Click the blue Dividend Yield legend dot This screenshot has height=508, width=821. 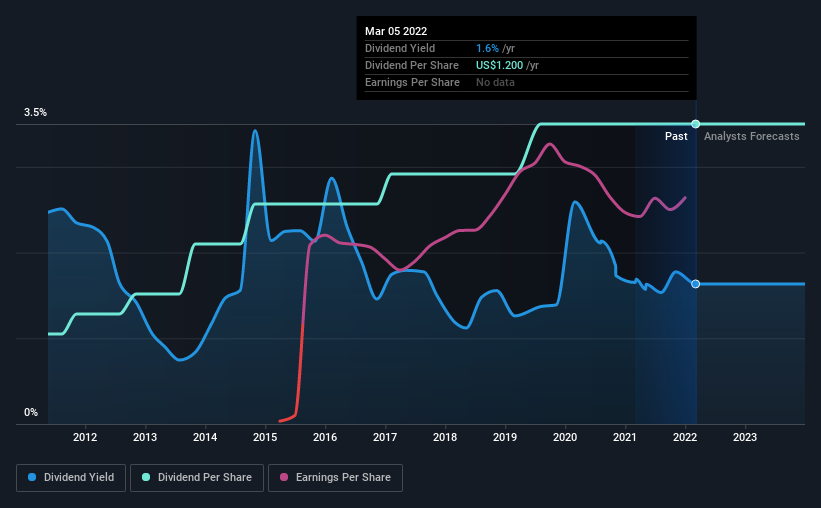click(x=32, y=477)
